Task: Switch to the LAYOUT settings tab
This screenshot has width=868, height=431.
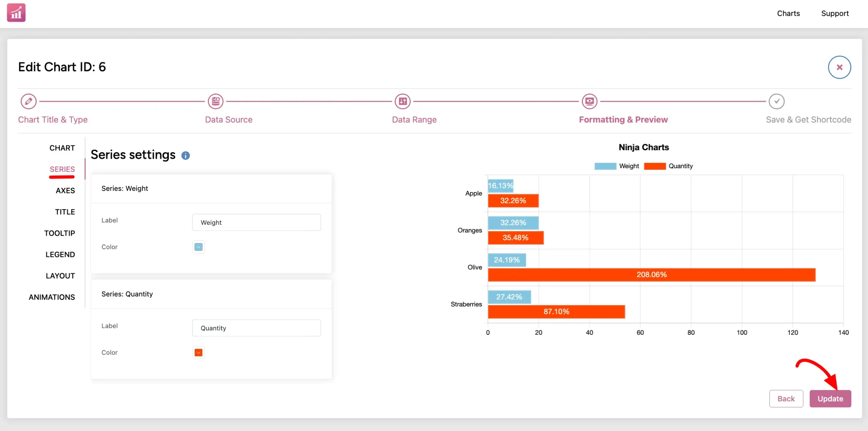Action: [60, 276]
